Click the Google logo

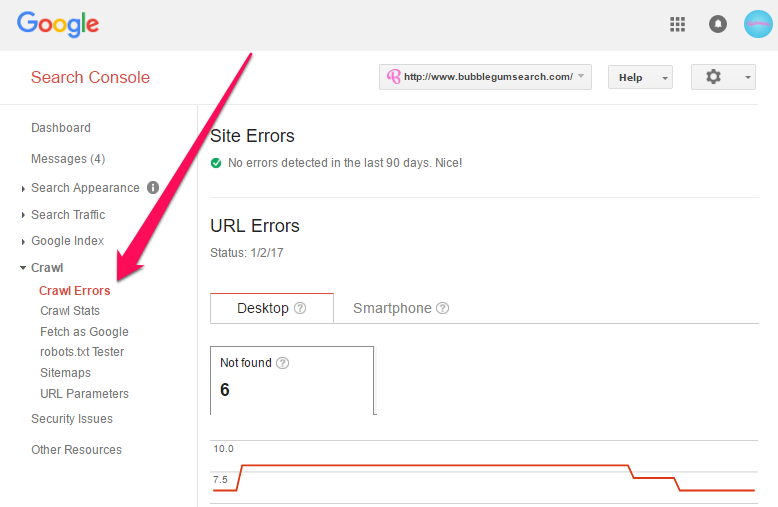58,24
